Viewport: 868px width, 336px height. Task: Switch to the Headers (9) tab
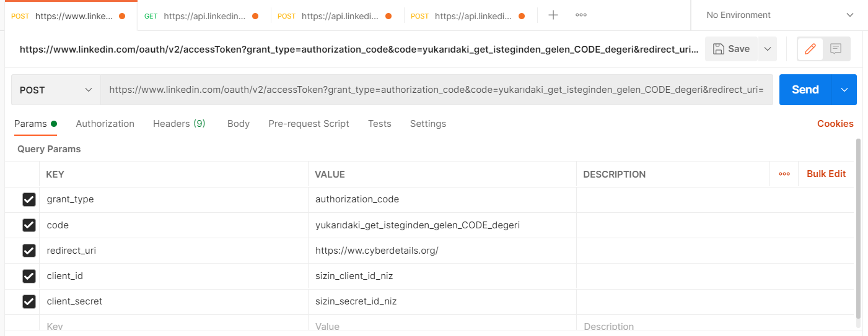[x=179, y=124]
